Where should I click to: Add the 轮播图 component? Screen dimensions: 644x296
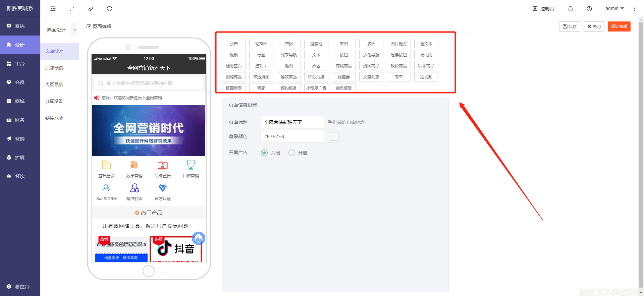click(x=261, y=44)
